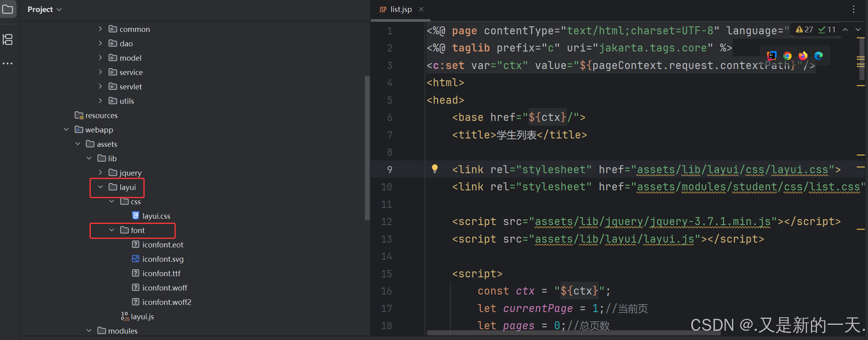Viewport: 868px width, 340px height.
Task: Open the Project view dropdown
Action: click(44, 9)
